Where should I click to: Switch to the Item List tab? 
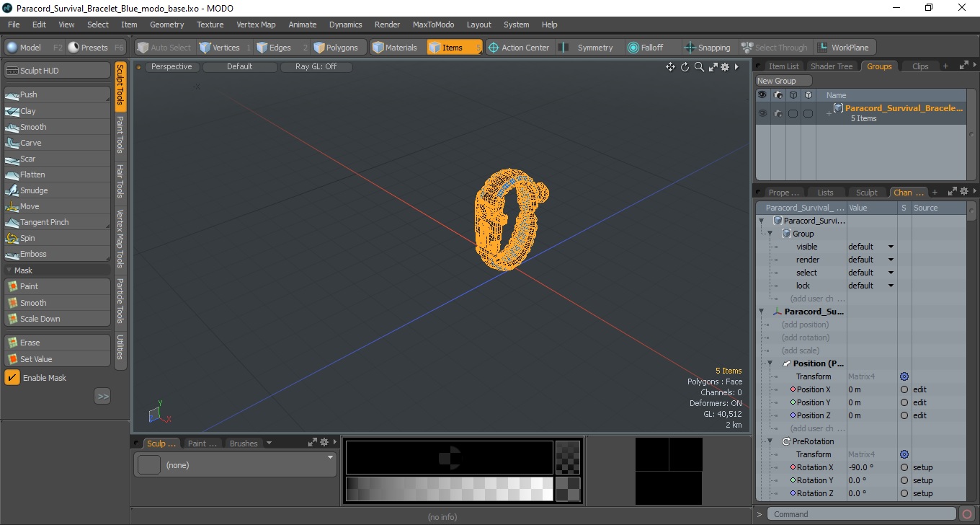(x=783, y=66)
